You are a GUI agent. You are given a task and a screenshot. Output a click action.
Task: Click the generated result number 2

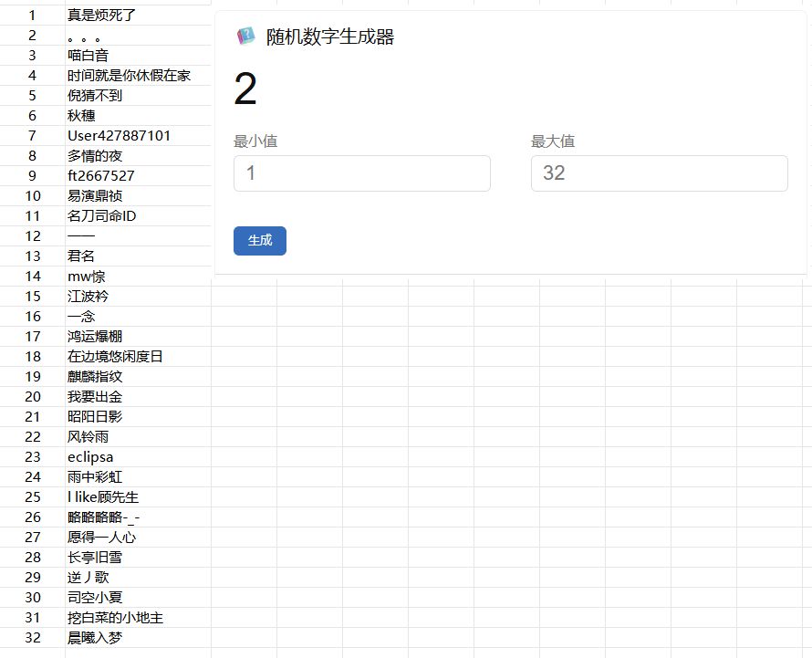point(245,89)
